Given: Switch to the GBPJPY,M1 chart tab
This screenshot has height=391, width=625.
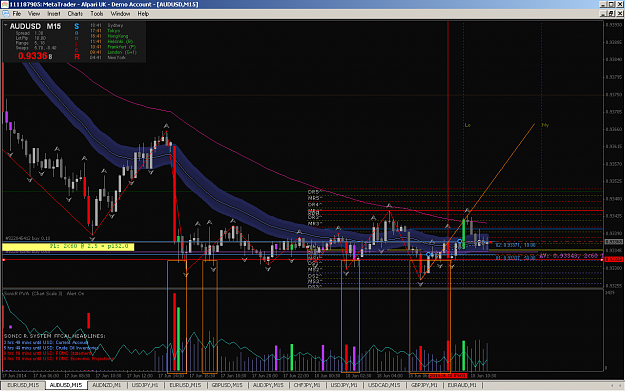Looking at the screenshot, I should (x=424, y=385).
